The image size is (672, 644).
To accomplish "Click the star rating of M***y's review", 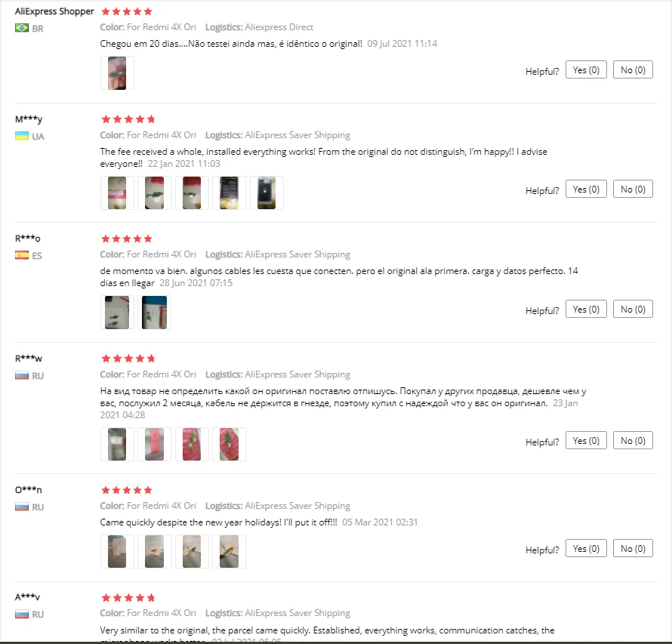I will pyautogui.click(x=128, y=119).
